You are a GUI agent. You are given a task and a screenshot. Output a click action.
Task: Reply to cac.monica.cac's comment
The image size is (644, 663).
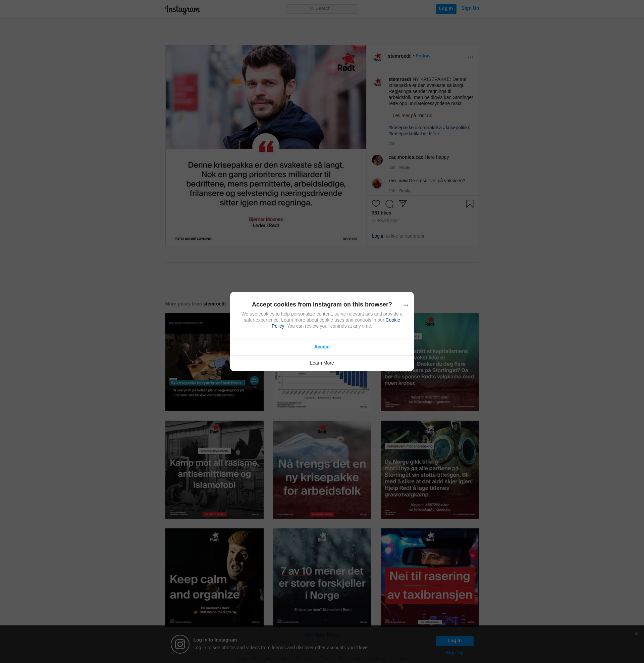(x=405, y=168)
